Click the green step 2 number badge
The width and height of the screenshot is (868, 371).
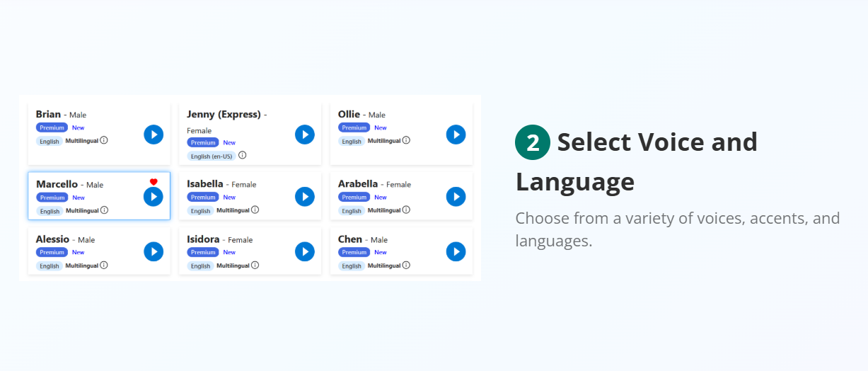pyautogui.click(x=532, y=142)
